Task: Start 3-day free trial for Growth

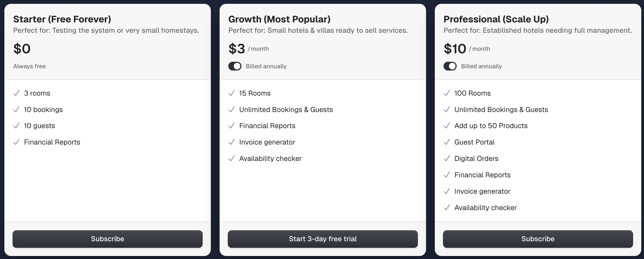Action: click(323, 239)
